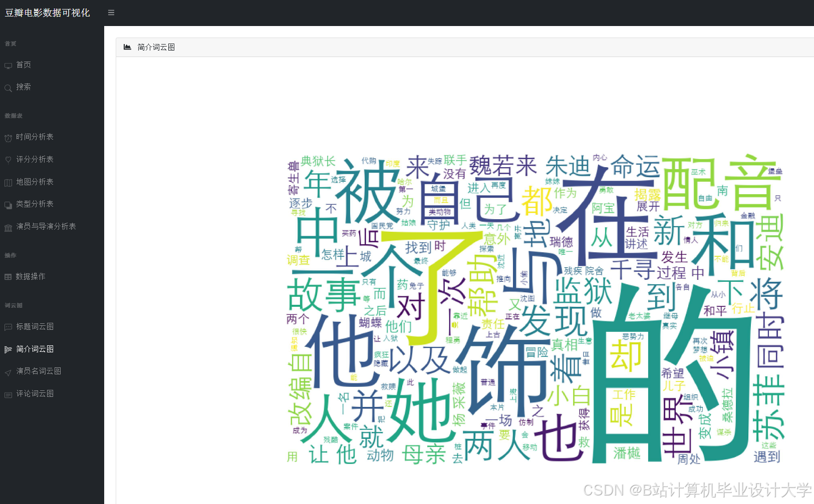Click the 类型分析表 icon
Image resolution: width=814 pixels, height=504 pixels.
coord(8,205)
